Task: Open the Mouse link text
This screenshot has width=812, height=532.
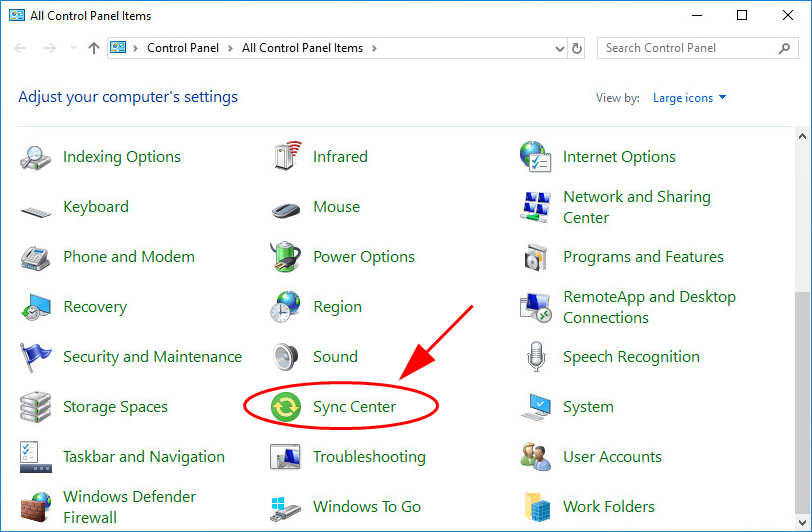Action: (337, 207)
